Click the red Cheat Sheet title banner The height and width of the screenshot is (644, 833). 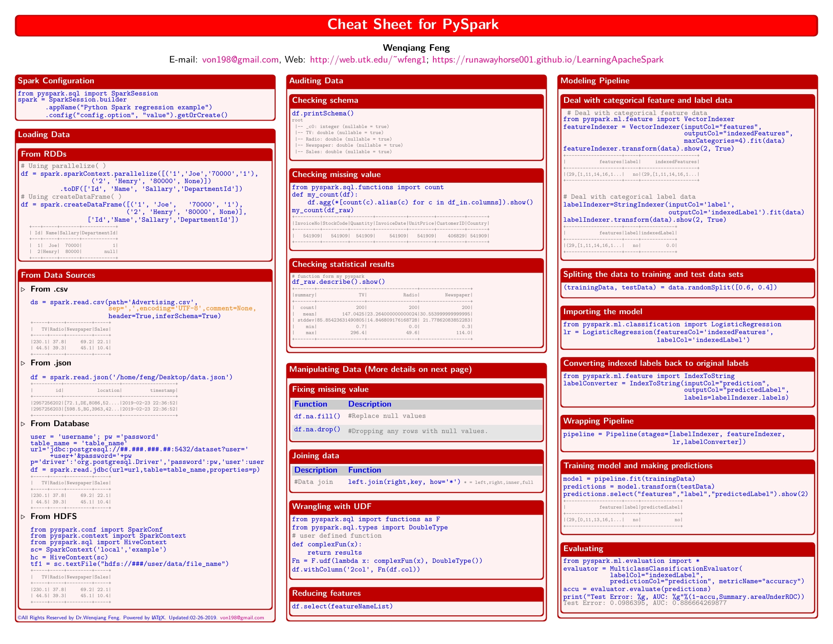click(416, 24)
